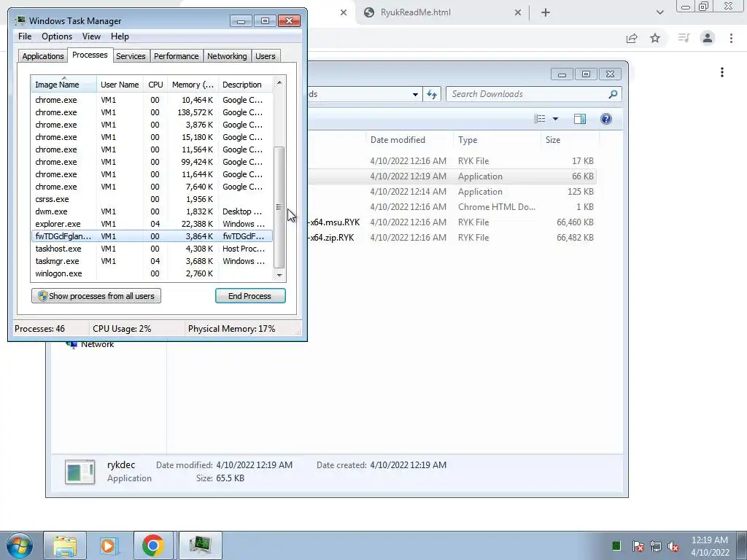Switch to the Performance tab
The height and width of the screenshot is (560, 747).
pos(176,56)
